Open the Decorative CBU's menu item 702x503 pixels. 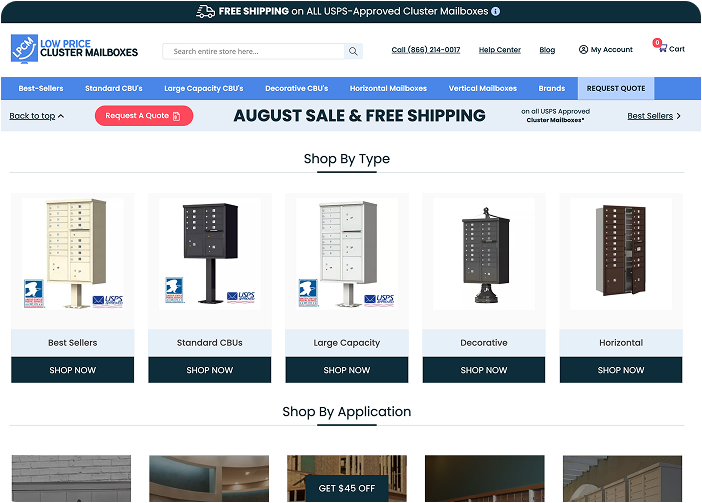pos(296,89)
